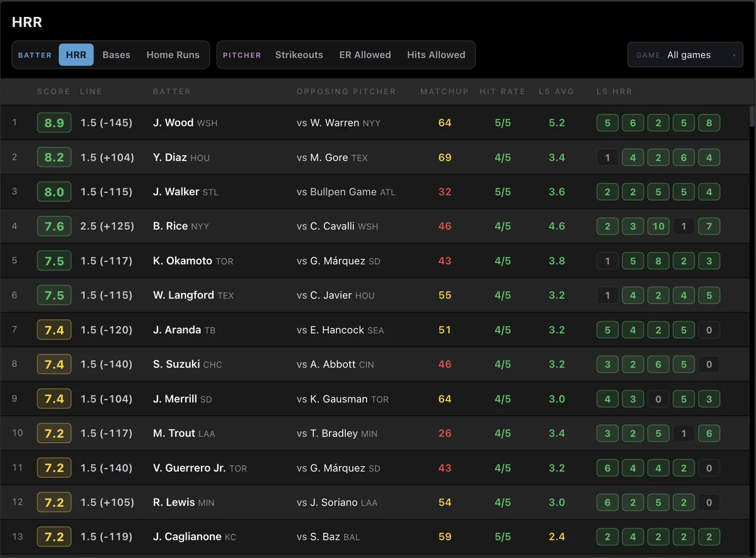This screenshot has width=756, height=558.
Task: Click the L5 HRR column header
Action: (614, 91)
